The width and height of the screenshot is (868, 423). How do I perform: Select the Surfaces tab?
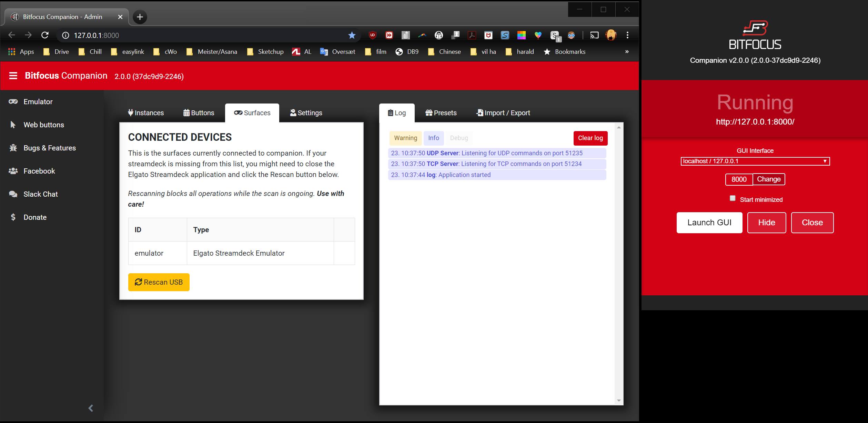tap(252, 113)
